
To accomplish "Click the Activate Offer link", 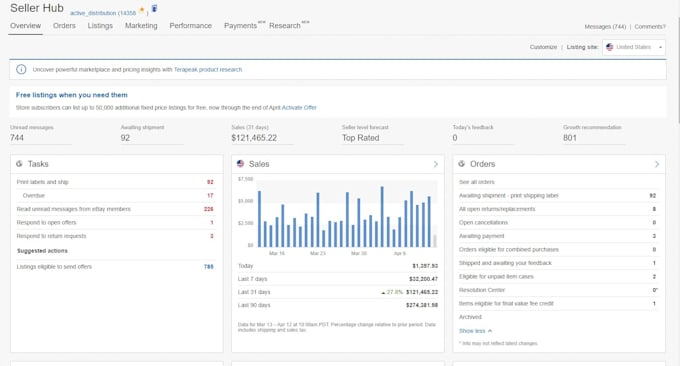I will [299, 108].
